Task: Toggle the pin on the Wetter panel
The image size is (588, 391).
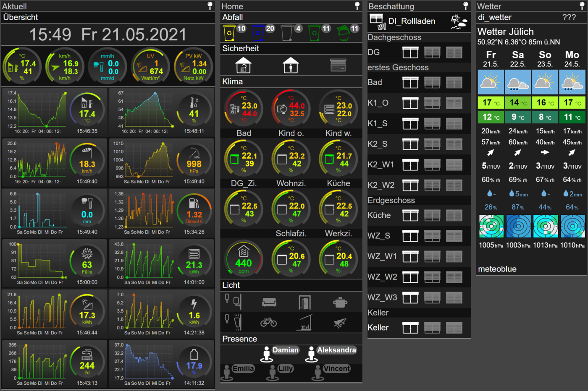Action: pyautogui.click(x=582, y=5)
